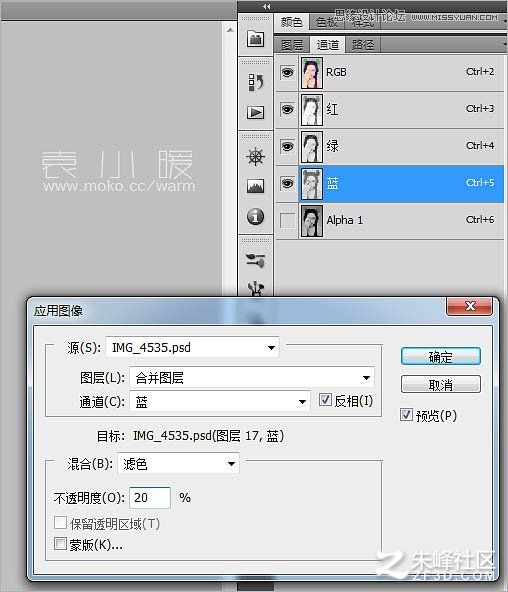The image size is (508, 592).
Task: Open the 混合(B) 滤色 blend dropdown
Action: click(x=178, y=464)
